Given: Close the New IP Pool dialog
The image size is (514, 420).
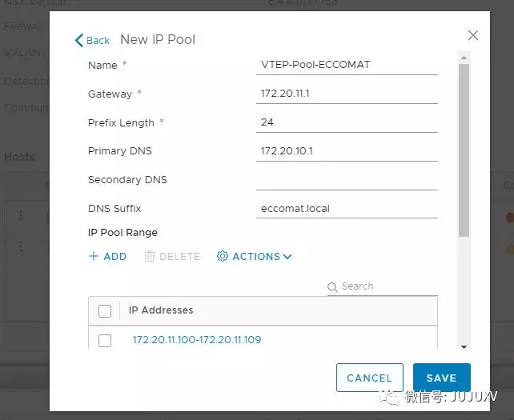Looking at the screenshot, I should point(473,35).
